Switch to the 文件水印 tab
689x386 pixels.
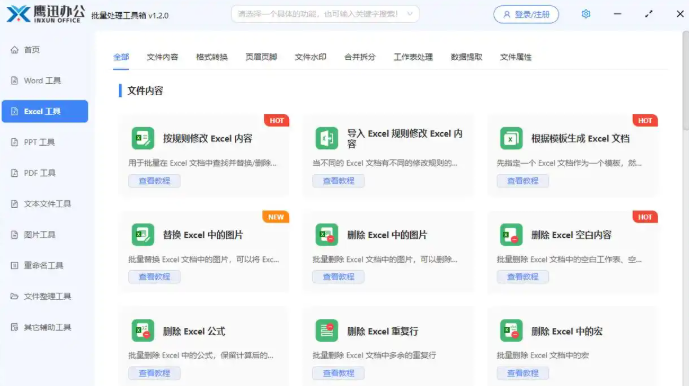pos(310,57)
